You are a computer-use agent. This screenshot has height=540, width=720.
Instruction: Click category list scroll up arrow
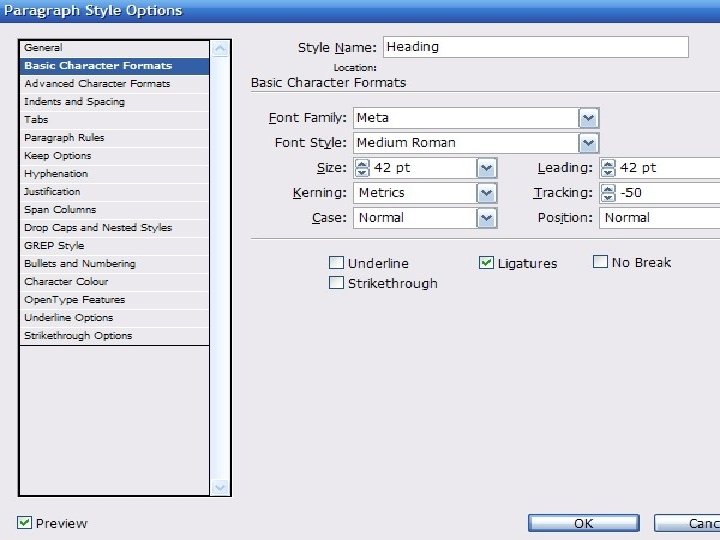click(220, 49)
